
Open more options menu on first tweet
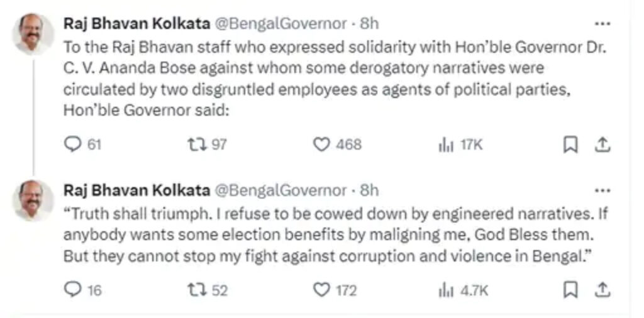602,24
